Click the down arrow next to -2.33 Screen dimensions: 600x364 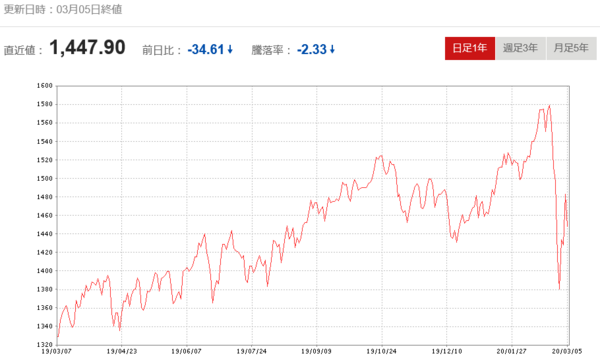[332, 49]
